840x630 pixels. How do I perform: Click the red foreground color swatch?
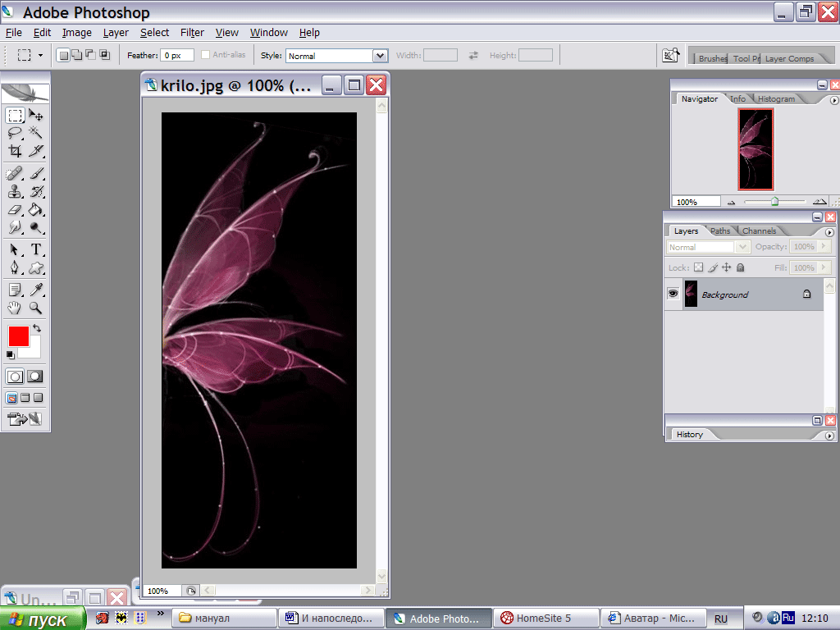(18, 336)
